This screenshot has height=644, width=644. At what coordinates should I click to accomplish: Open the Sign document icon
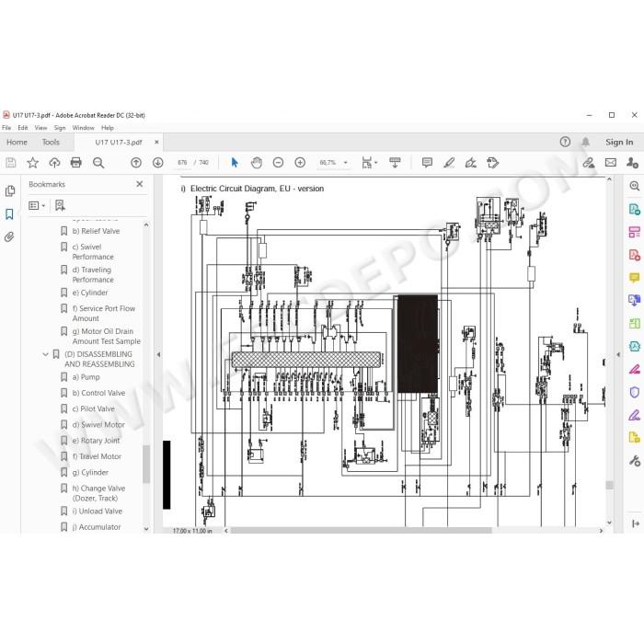[471, 163]
